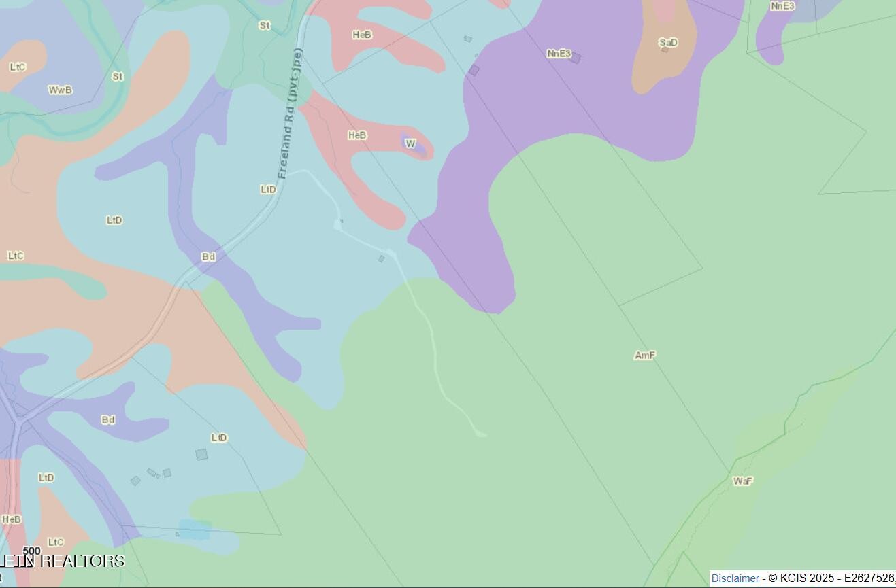The width and height of the screenshot is (896, 588).
Task: Select the light blue pond rectangle
Action: point(195,529)
